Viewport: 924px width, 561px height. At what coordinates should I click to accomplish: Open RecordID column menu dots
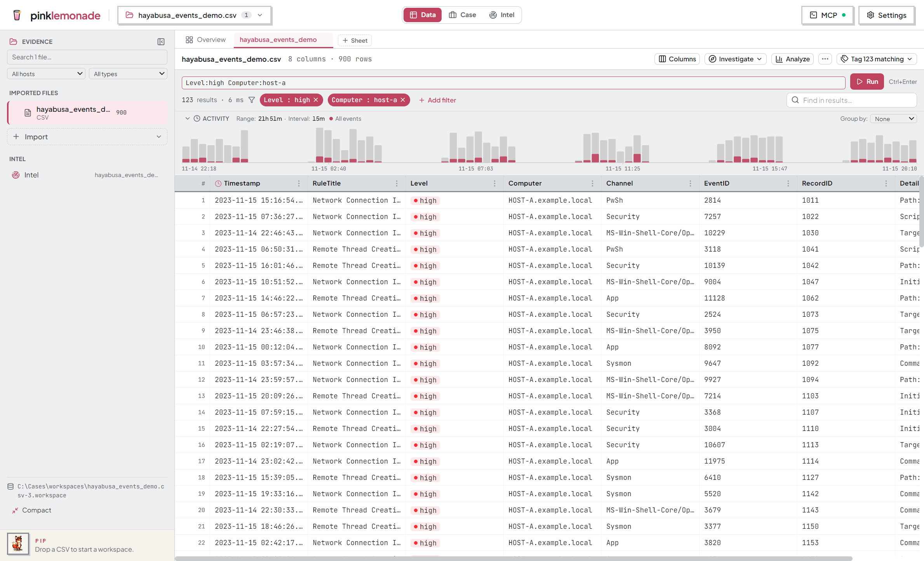pyautogui.click(x=886, y=183)
